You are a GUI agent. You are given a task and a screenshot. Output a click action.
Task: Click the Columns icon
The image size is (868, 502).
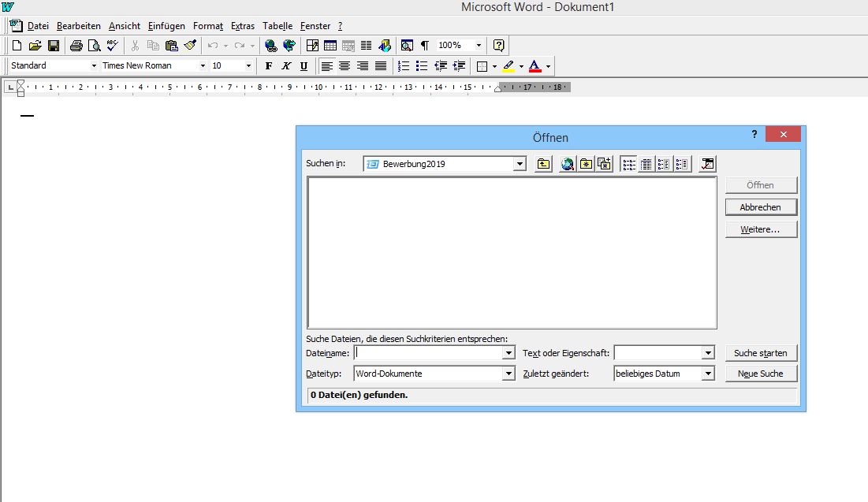[366, 46]
